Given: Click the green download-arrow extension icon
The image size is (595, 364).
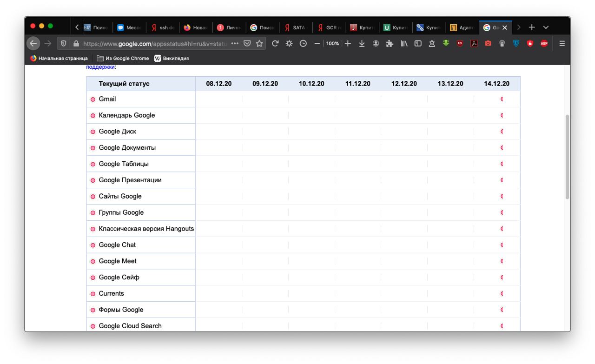Looking at the screenshot, I should click(x=446, y=44).
